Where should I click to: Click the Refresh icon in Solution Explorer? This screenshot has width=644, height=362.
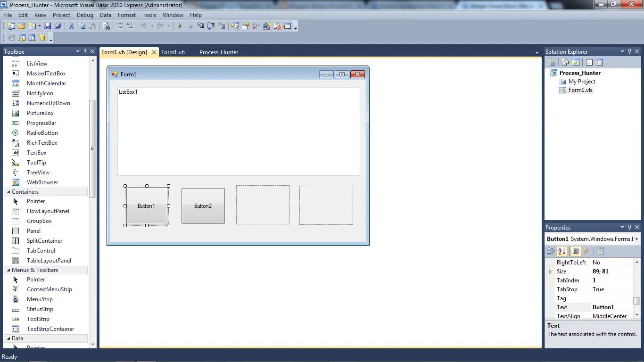[x=576, y=62]
